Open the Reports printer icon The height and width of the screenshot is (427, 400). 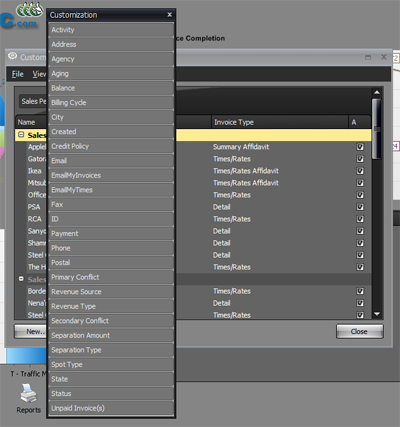point(29,393)
